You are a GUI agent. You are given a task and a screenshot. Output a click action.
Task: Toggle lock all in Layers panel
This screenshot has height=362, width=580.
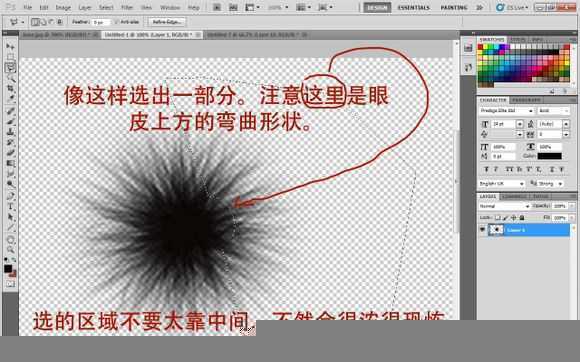click(x=522, y=218)
